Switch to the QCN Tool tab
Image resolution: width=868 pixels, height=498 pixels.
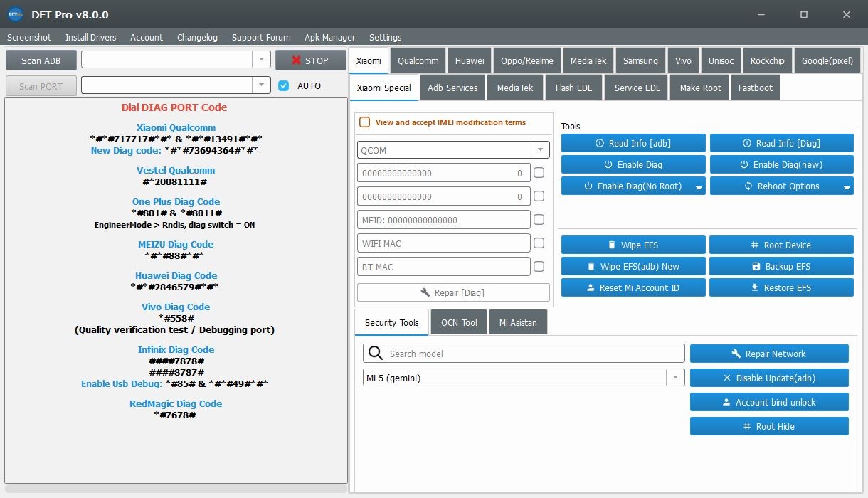coord(459,322)
